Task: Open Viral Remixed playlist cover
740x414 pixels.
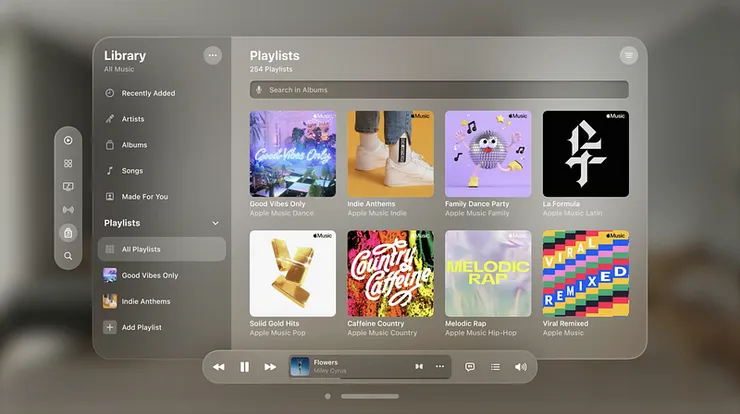Action: click(586, 273)
